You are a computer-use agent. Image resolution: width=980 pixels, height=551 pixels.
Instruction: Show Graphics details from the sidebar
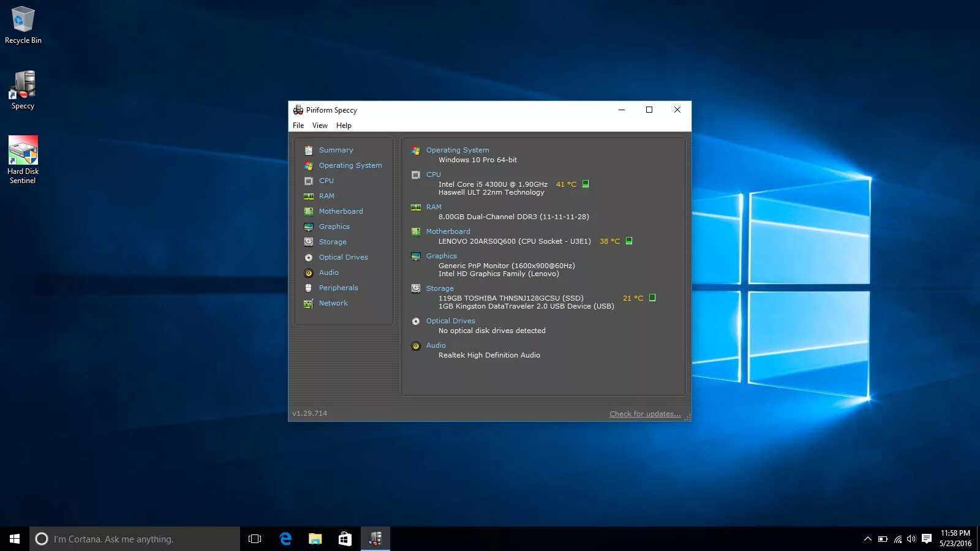(x=334, y=227)
